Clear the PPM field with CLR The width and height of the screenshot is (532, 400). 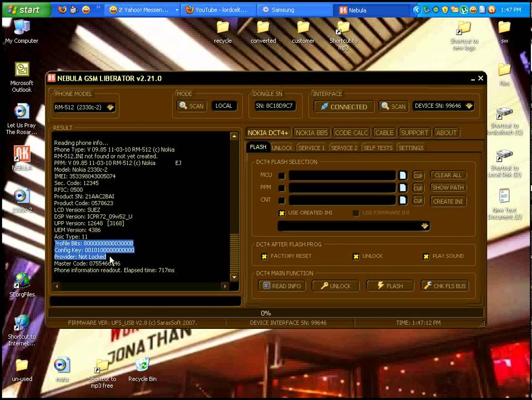[x=418, y=188]
